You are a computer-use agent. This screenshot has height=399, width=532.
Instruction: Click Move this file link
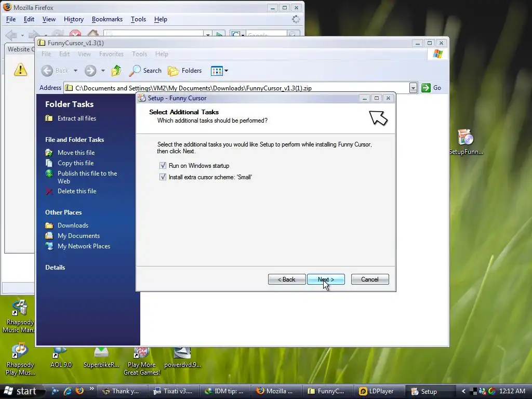point(76,153)
